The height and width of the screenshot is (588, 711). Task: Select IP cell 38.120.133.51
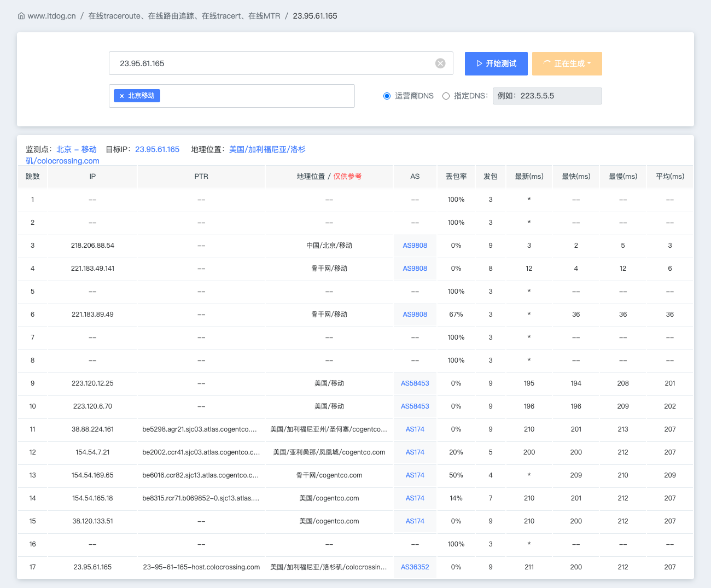92,521
